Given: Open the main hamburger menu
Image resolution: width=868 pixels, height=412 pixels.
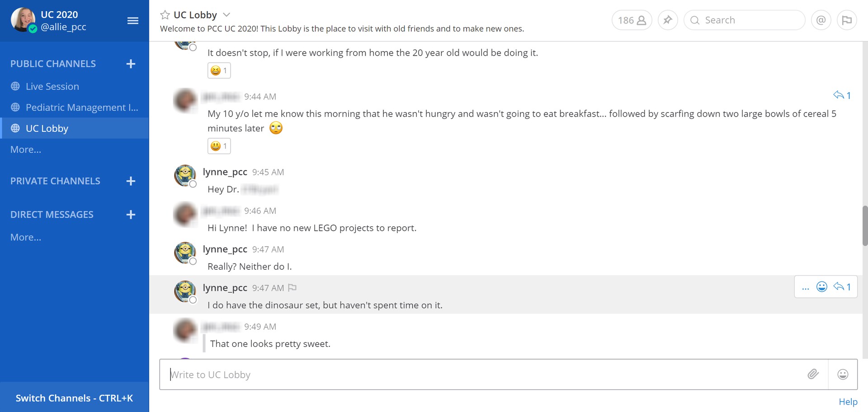Looking at the screenshot, I should [x=132, y=21].
